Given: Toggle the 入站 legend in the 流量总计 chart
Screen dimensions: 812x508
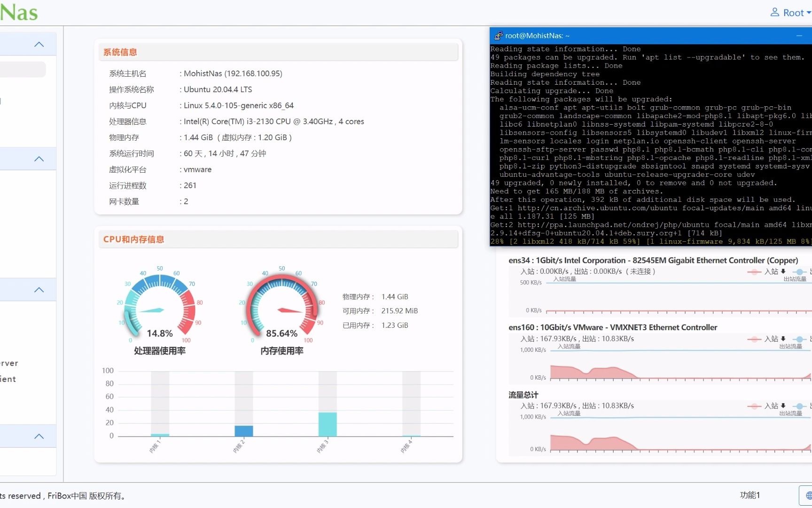Looking at the screenshot, I should pyautogui.click(x=766, y=406).
